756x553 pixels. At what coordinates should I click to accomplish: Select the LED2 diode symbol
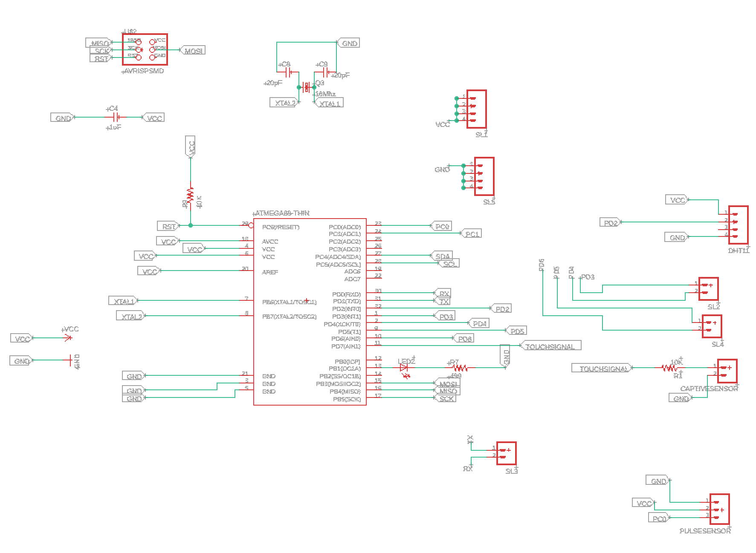pyautogui.click(x=404, y=367)
